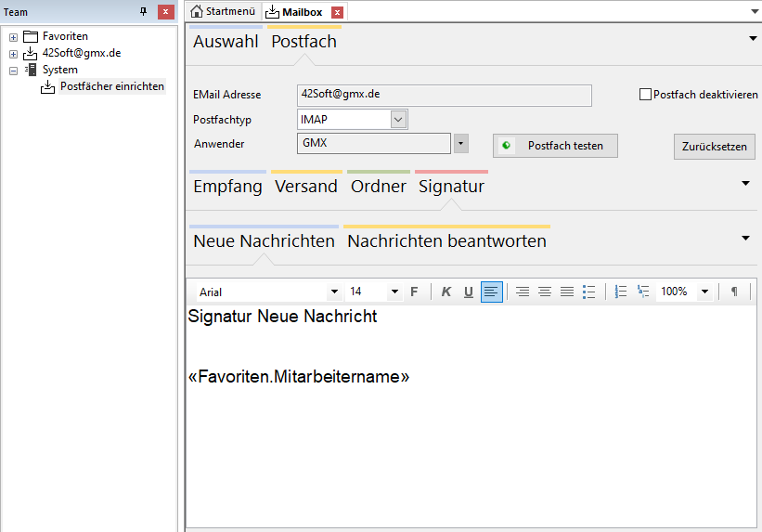This screenshot has height=532, width=762.
Task: Click the 42Soft@gmx.de mailbox icon in tree
Action: click(x=30, y=53)
